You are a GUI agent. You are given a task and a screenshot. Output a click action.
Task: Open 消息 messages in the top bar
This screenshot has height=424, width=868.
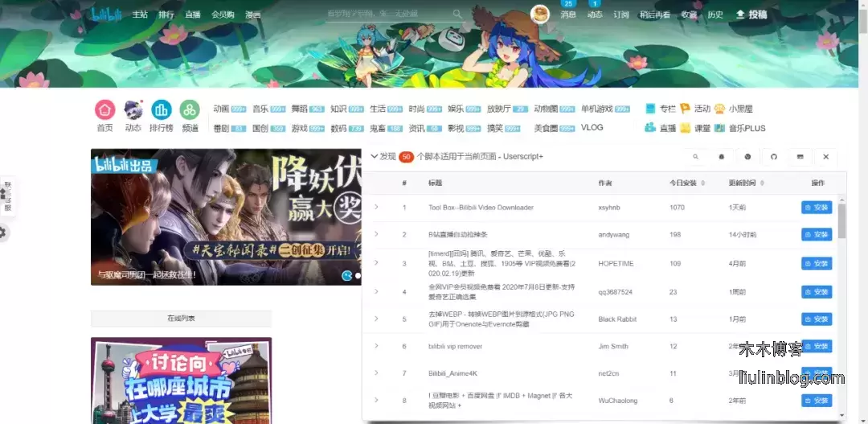click(568, 14)
